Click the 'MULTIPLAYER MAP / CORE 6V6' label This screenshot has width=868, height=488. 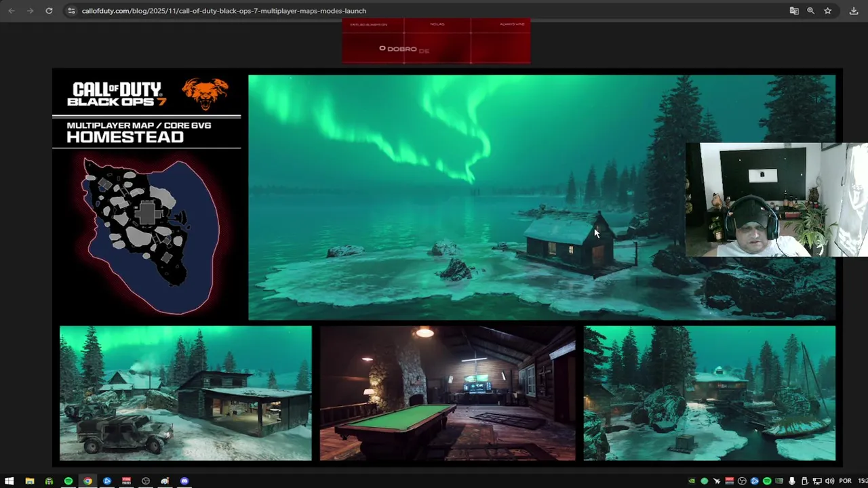click(138, 125)
